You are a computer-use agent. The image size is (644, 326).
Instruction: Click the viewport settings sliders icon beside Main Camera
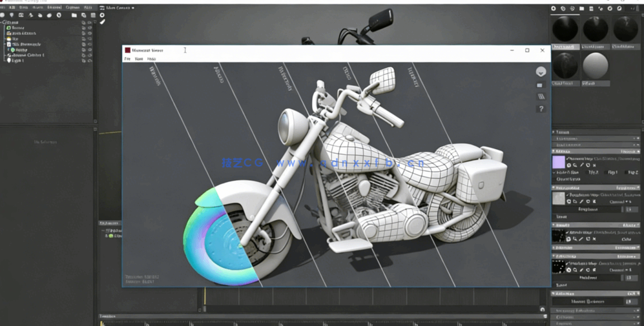[102, 7]
